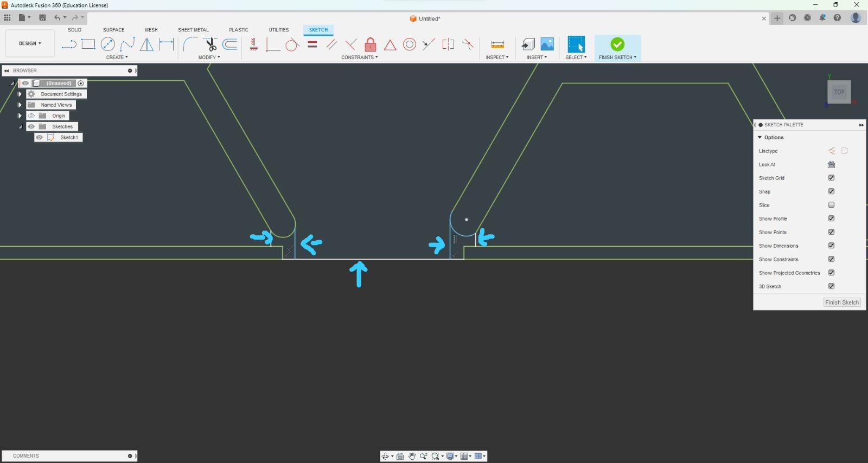Apply the Horizontal/Vertical constraint
The height and width of the screenshot is (463, 868).
point(253,44)
